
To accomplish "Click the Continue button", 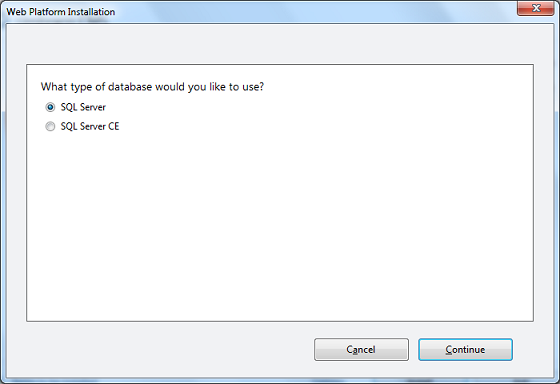I will point(465,349).
